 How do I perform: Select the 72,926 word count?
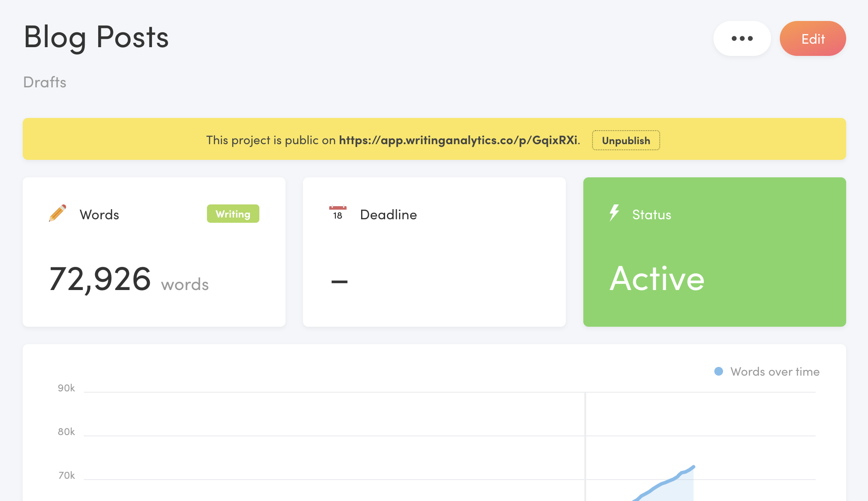(x=100, y=279)
